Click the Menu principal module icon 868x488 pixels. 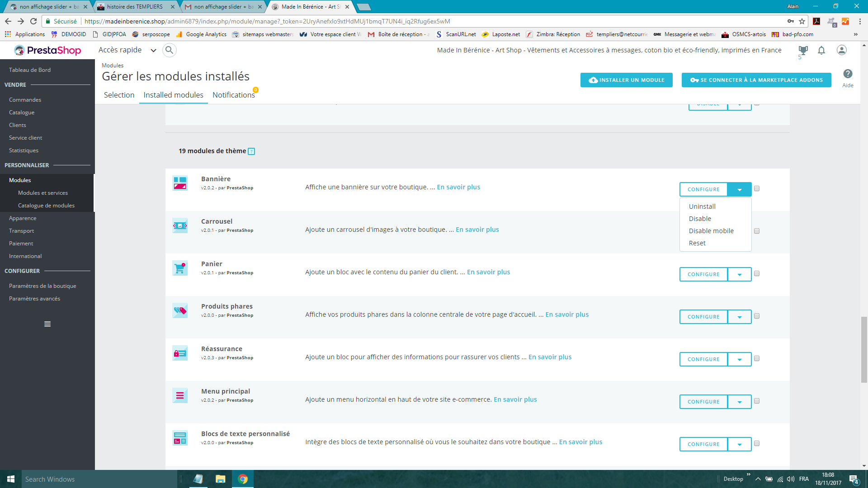pos(180,395)
